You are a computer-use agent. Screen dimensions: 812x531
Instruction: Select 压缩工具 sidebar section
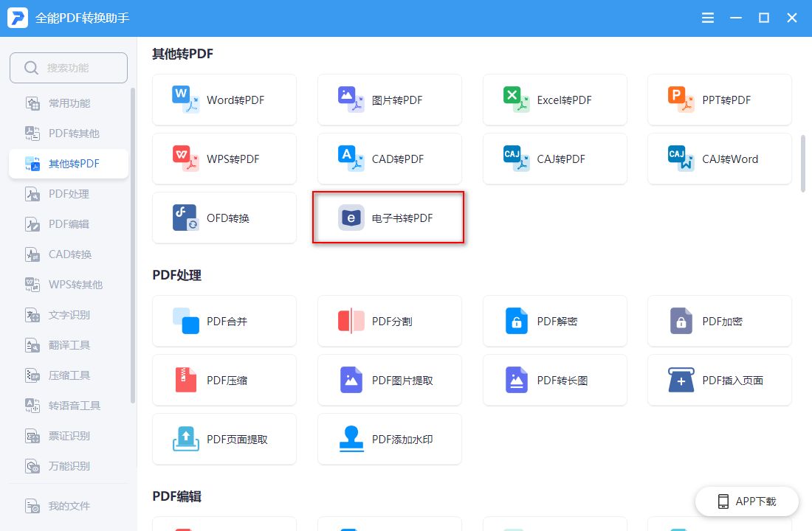tap(69, 375)
